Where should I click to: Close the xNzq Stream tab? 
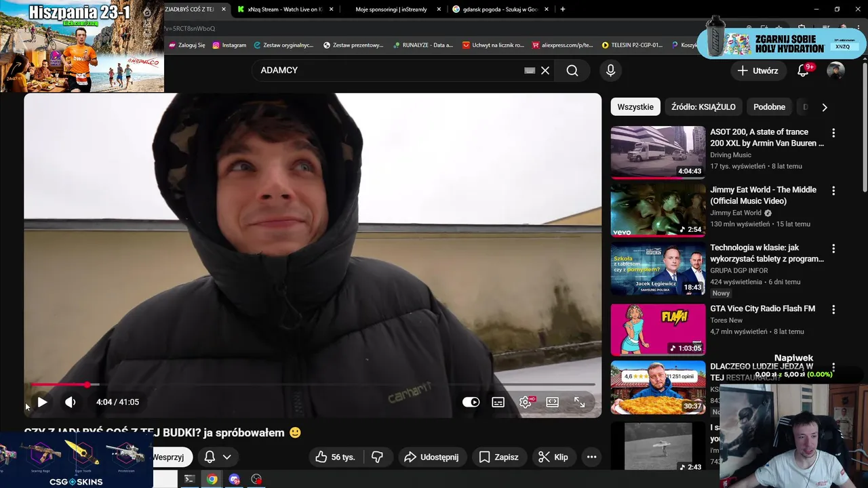[331, 9]
